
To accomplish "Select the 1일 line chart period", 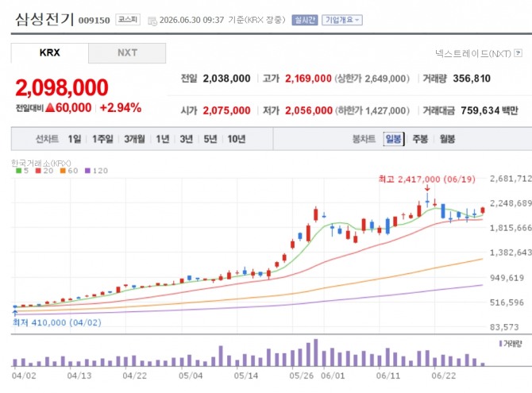I will pyautogui.click(x=75, y=139).
